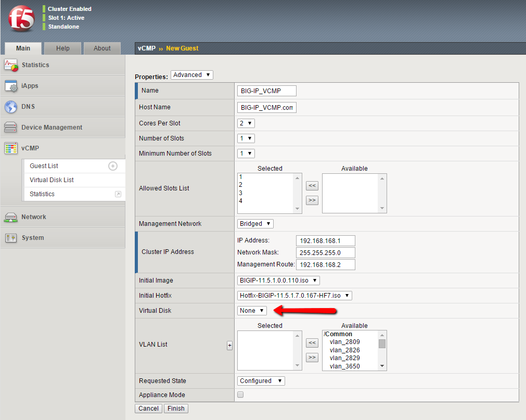
Task: Click the F5 logo icon
Action: 21,19
